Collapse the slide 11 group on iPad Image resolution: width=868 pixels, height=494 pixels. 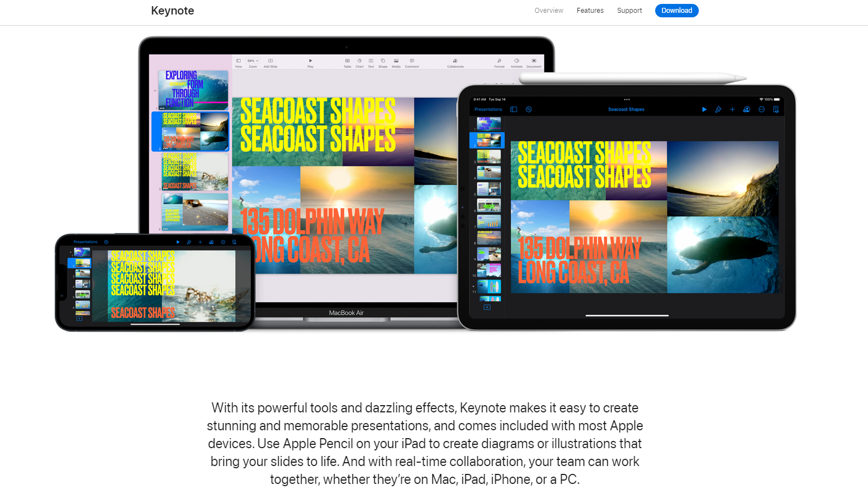pyautogui.click(x=474, y=287)
